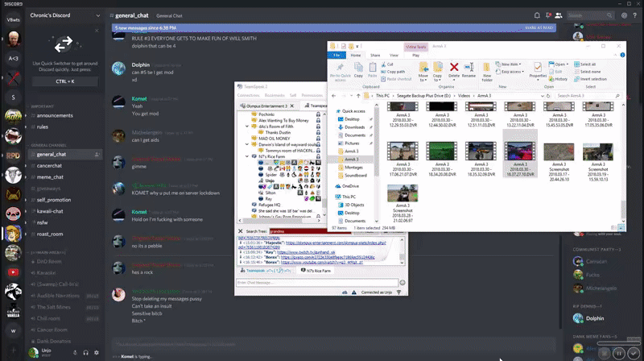Click Explorer Back arrow button
The width and height of the screenshot is (644, 361).
pos(333,96)
